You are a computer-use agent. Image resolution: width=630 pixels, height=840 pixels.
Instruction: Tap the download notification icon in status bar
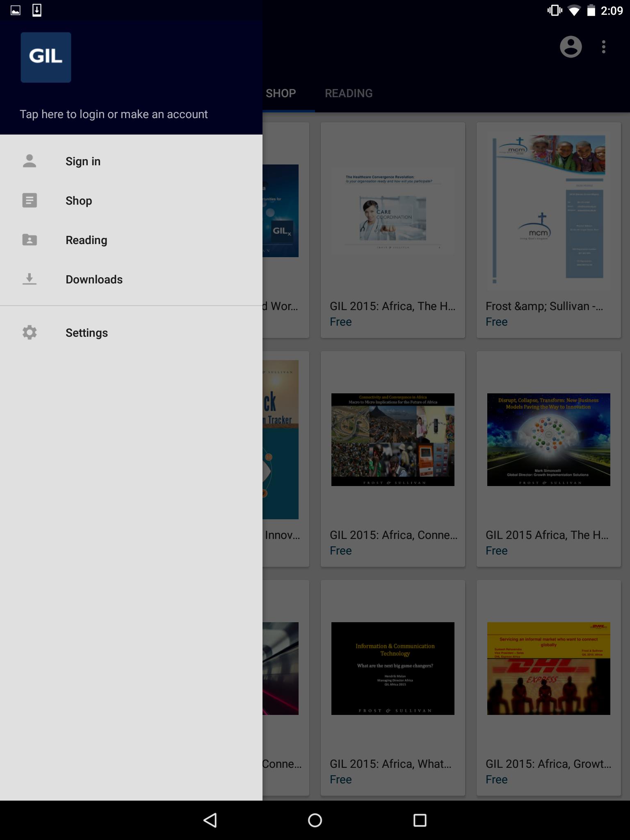[37, 10]
